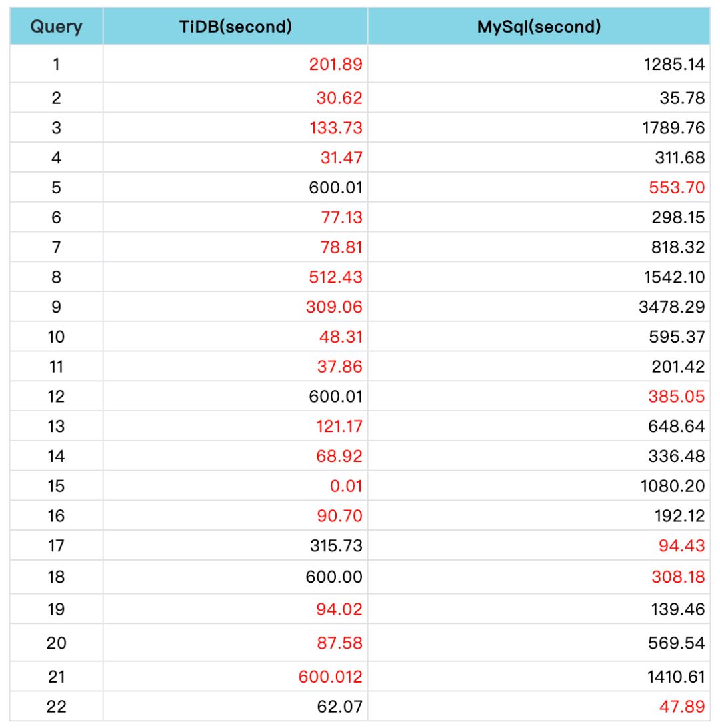Select Query number 10 cell

56,337
